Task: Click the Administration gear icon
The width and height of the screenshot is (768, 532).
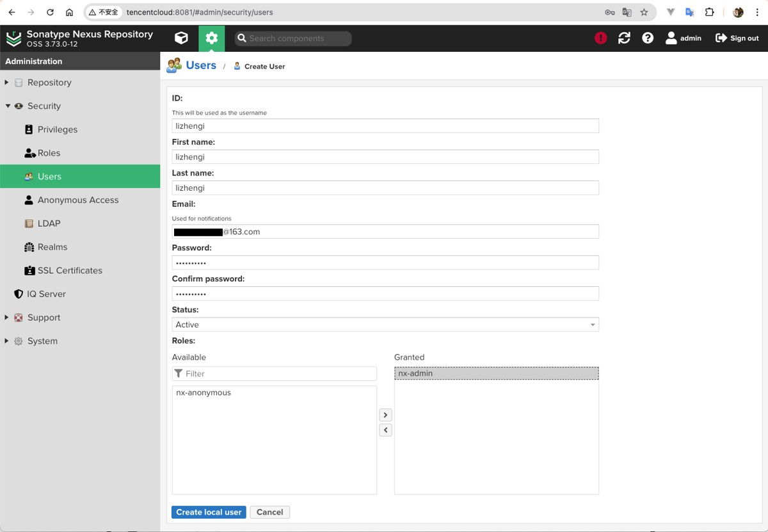Action: coord(212,38)
